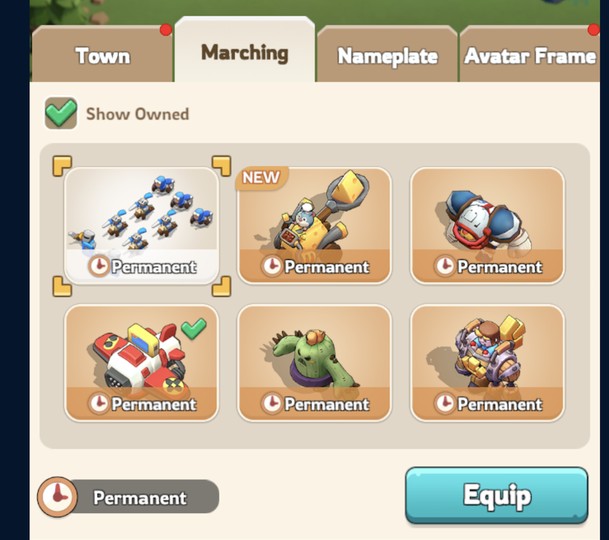Viewport: 609px width, 540px height.
Task: Open the Town tab
Action: [x=102, y=54]
